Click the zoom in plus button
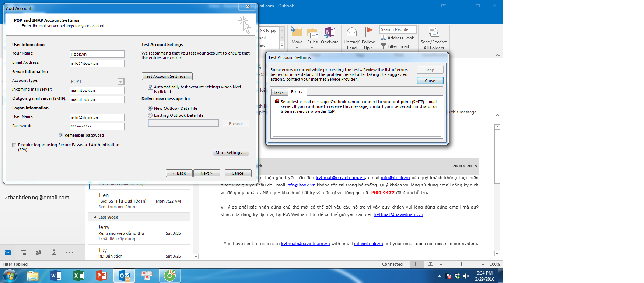This screenshot has width=644, height=283. click(x=483, y=264)
